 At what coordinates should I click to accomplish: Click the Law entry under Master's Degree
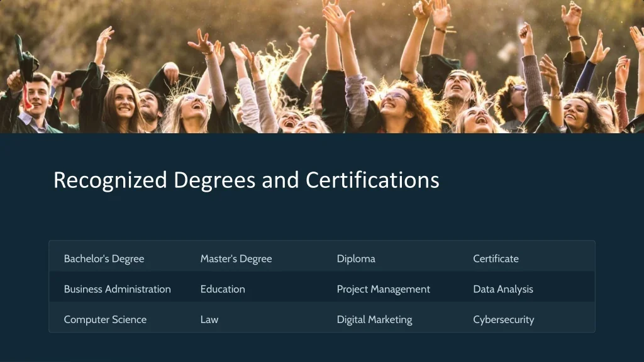(209, 319)
